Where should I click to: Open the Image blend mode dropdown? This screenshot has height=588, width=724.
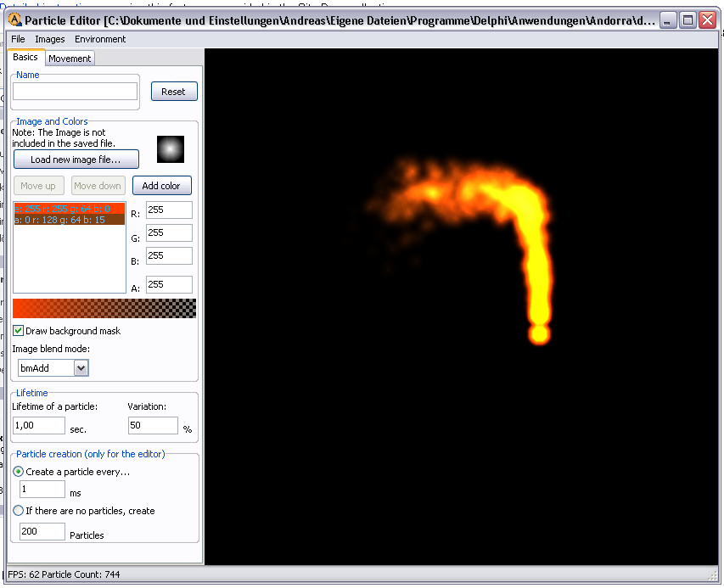click(x=81, y=367)
